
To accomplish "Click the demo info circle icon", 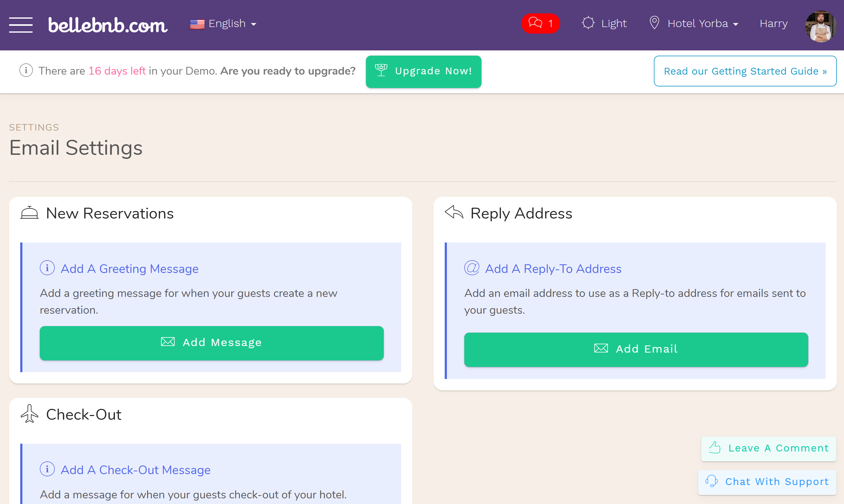I will 26,71.
